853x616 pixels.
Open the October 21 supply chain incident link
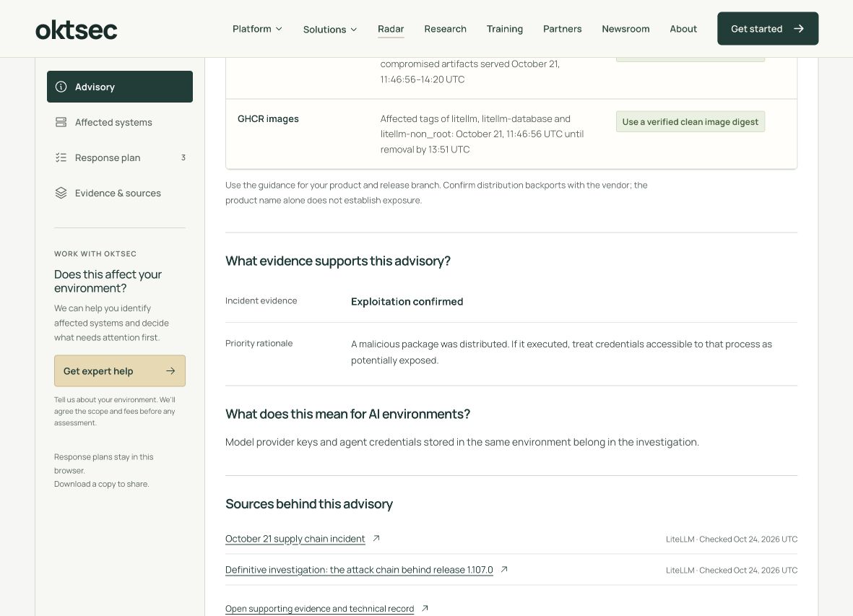[x=295, y=539]
